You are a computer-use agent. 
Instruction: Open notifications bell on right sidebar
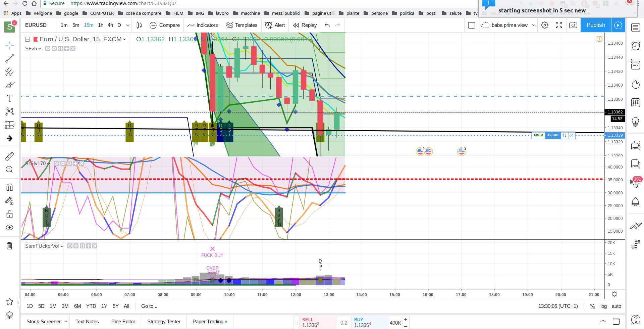point(636,202)
